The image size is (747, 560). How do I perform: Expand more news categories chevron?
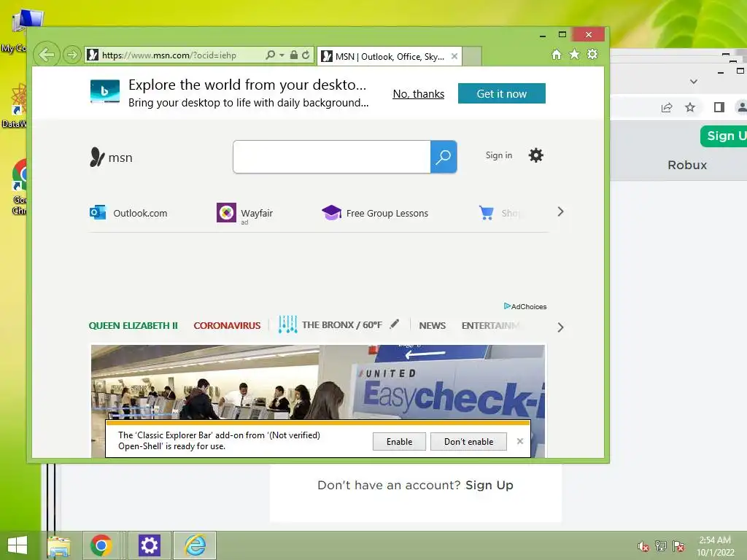click(x=560, y=327)
